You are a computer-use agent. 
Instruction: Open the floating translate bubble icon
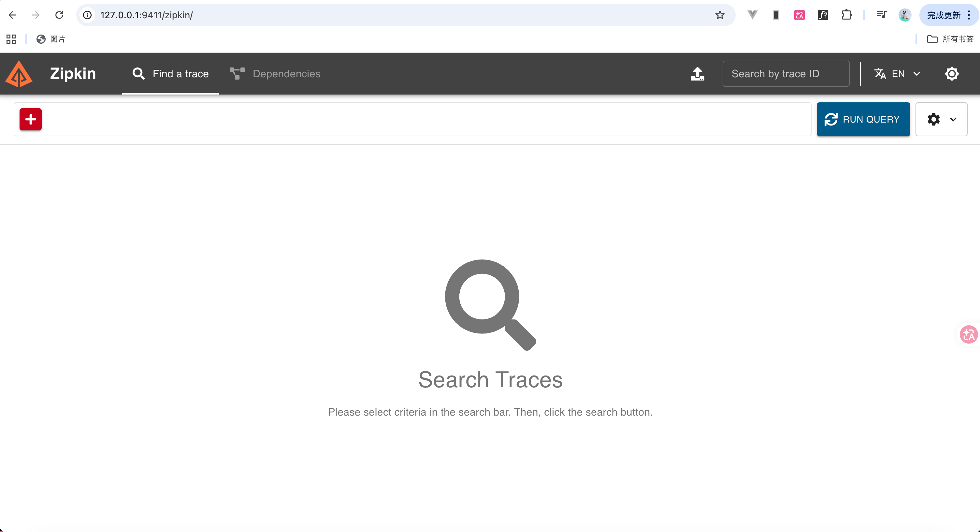click(x=969, y=334)
